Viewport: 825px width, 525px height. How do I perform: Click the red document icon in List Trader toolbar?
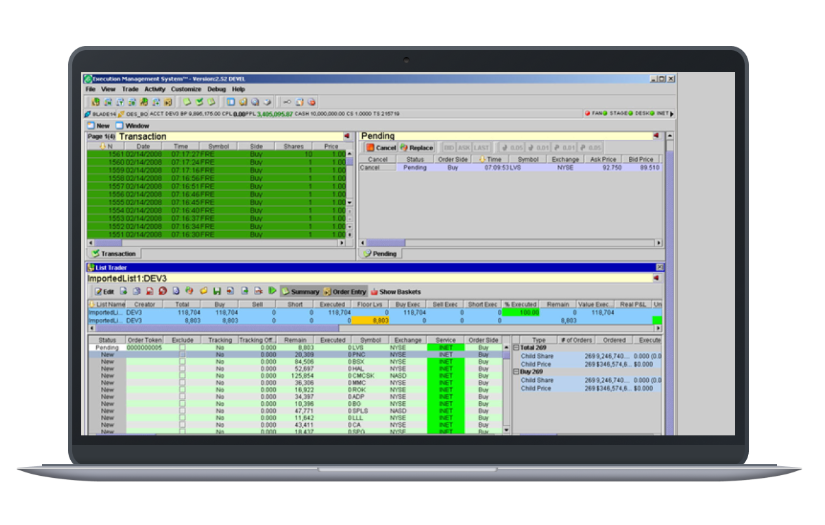[149, 291]
